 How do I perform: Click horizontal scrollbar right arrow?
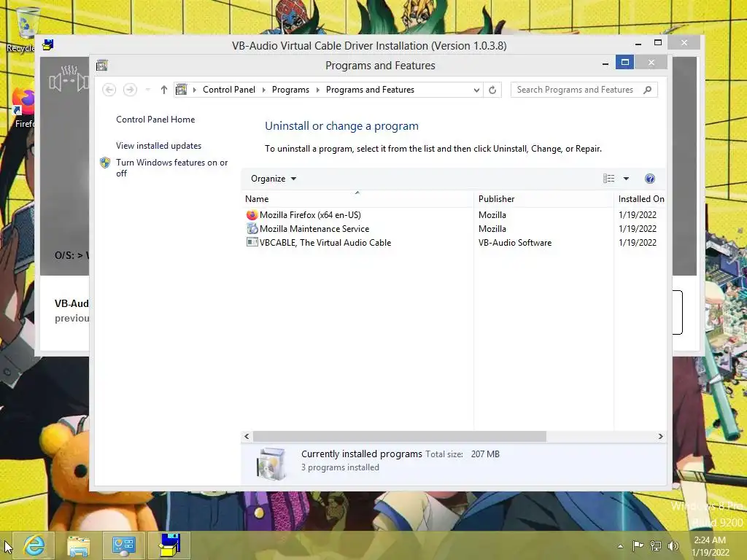tap(660, 436)
